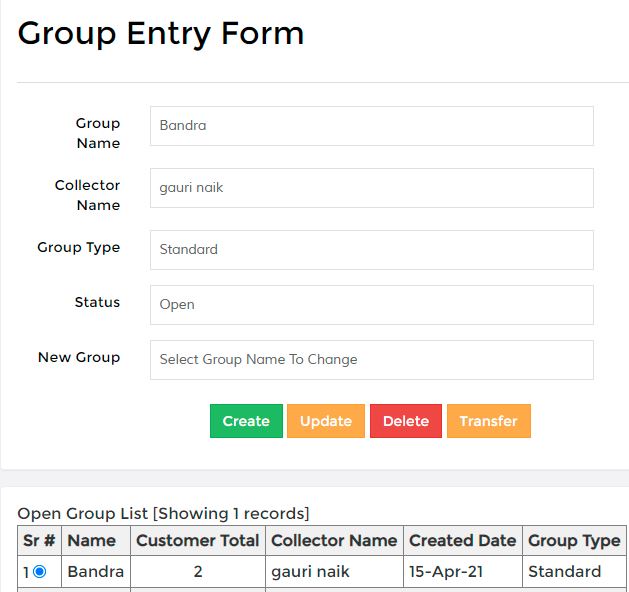Click the 15-Apr-21 date cell
This screenshot has height=592, width=629.
click(x=463, y=572)
